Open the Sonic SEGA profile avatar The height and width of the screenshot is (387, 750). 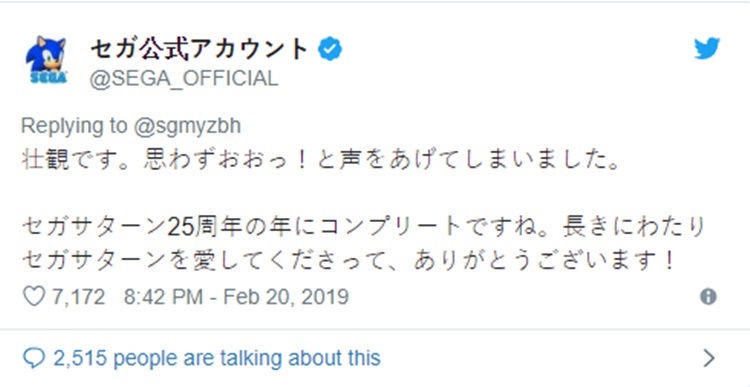pos(46,60)
